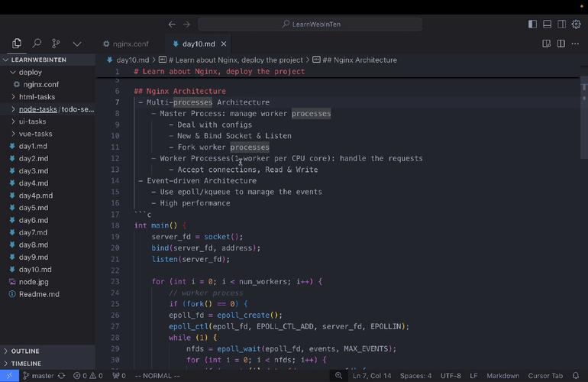Expand the ui-tasks folder
The height and width of the screenshot is (382, 588).
(47, 121)
